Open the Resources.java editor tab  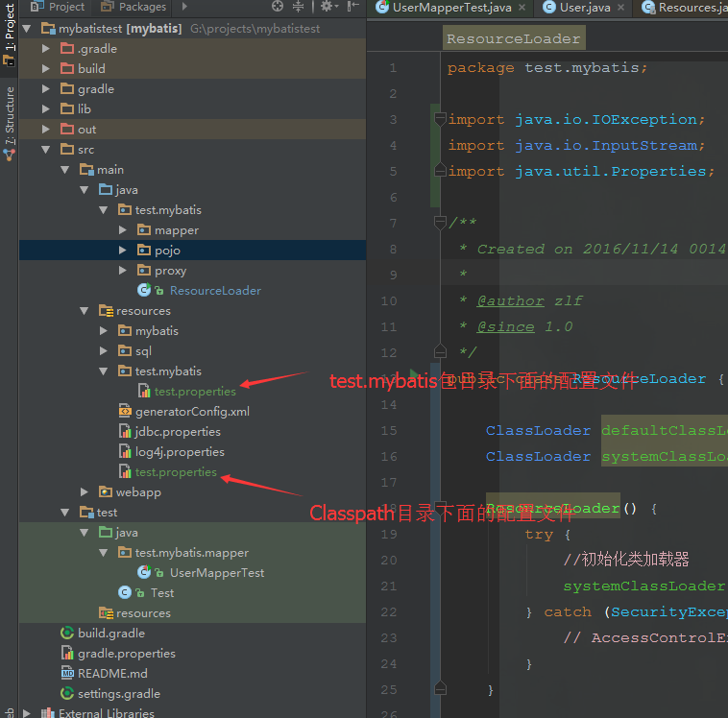coord(685,8)
